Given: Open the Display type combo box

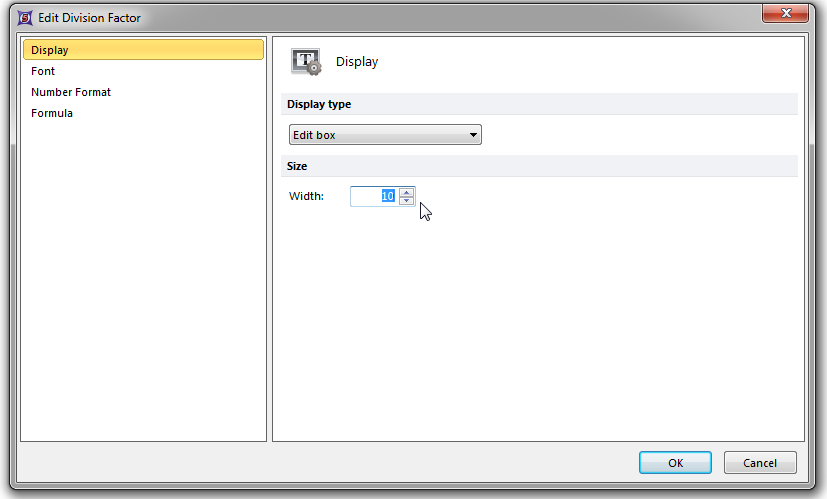Looking at the screenshot, I should point(384,135).
